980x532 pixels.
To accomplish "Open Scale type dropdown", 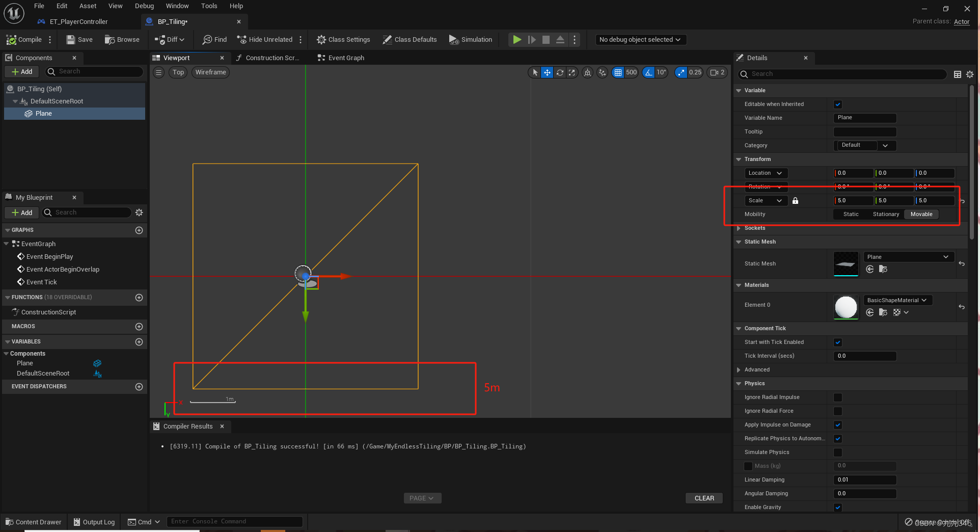I will (766, 201).
